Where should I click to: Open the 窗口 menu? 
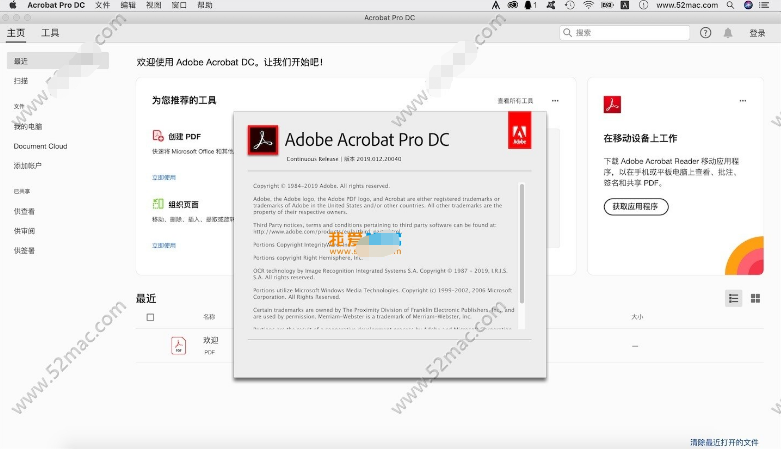[x=179, y=5]
